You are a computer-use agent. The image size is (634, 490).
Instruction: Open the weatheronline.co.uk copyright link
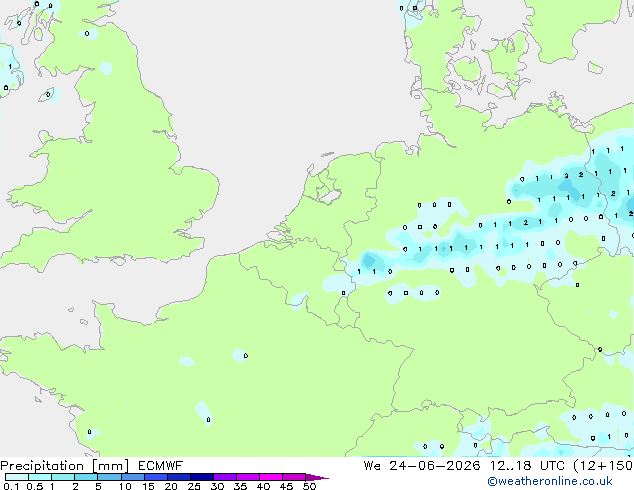(x=549, y=481)
